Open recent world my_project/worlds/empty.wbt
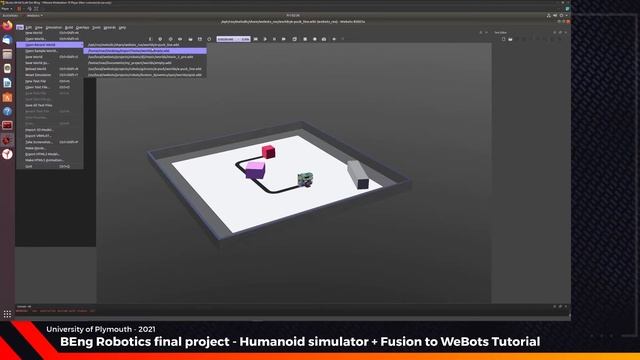Viewport: 640px width, 360px height. (145, 63)
